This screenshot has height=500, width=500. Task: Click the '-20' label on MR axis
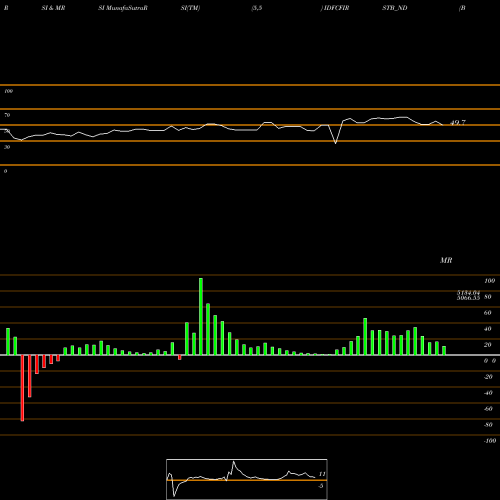coord(488,377)
